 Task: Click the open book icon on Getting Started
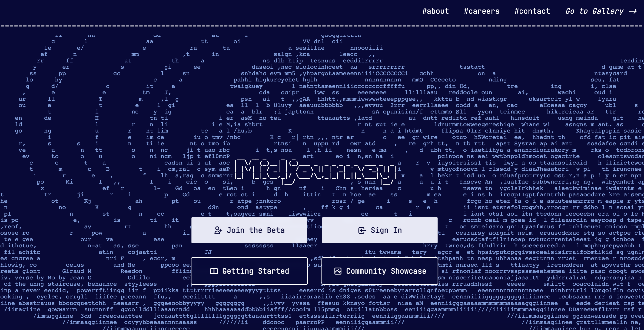click(x=214, y=271)
